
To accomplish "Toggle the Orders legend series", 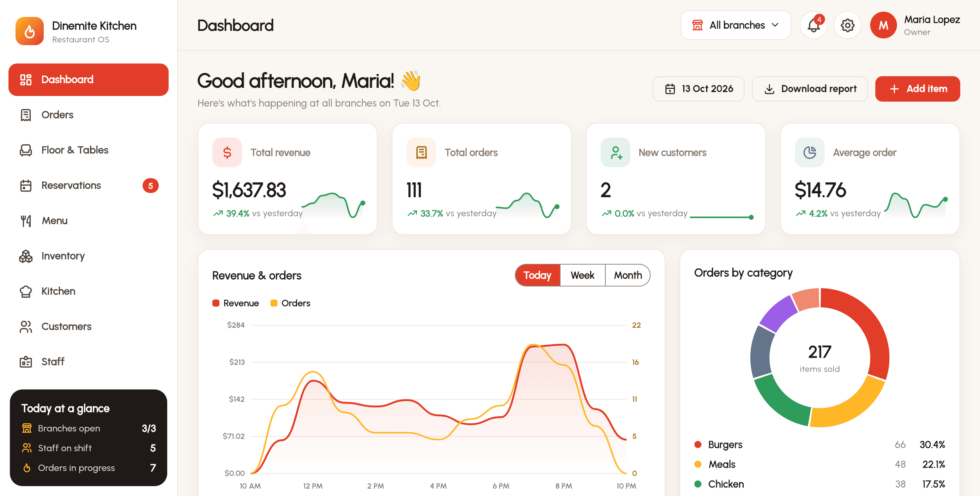I will coord(290,303).
